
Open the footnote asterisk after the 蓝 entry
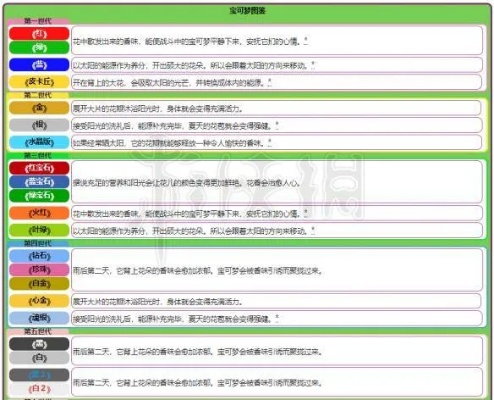(313, 64)
